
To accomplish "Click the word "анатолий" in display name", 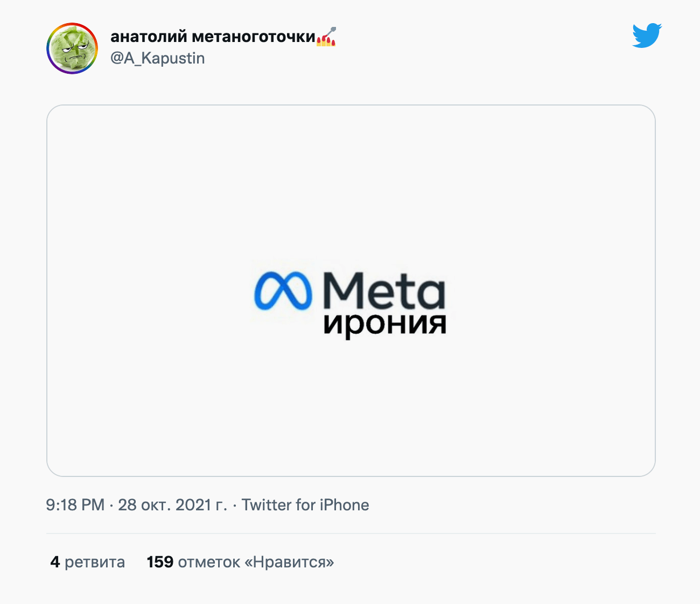I will pos(149,37).
